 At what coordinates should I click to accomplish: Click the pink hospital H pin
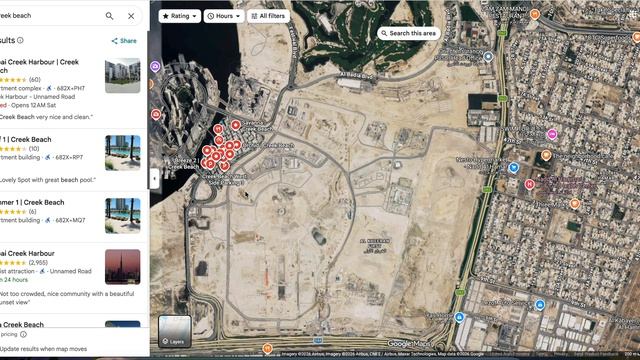(x=529, y=184)
